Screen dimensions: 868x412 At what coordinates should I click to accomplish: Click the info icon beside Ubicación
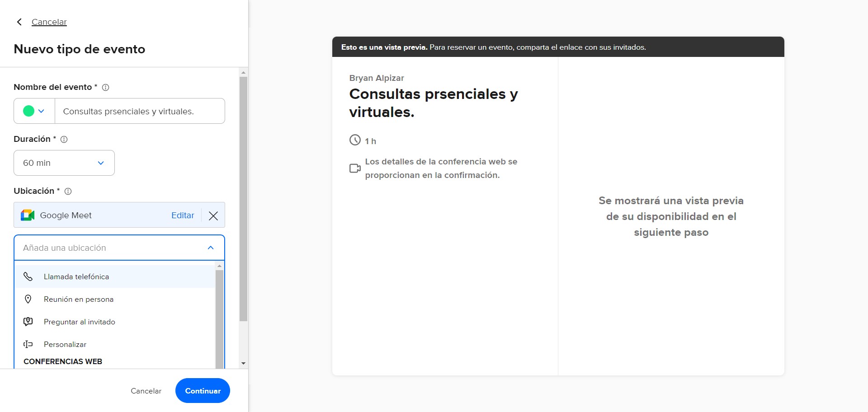(x=68, y=191)
